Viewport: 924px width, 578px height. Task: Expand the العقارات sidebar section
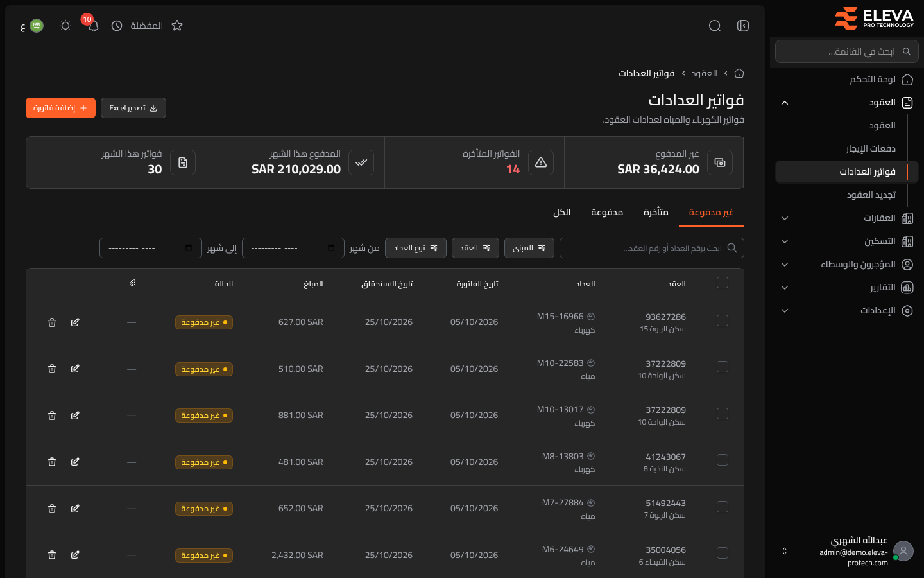[x=846, y=218]
